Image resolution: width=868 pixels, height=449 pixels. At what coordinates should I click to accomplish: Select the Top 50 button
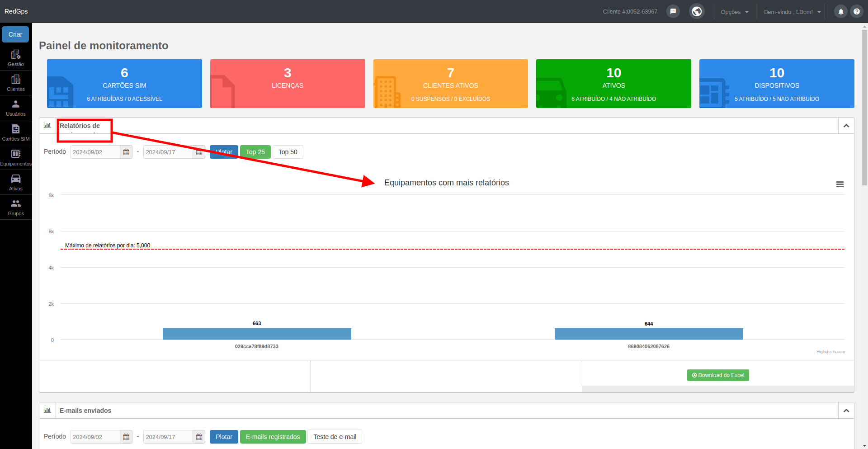tap(288, 152)
